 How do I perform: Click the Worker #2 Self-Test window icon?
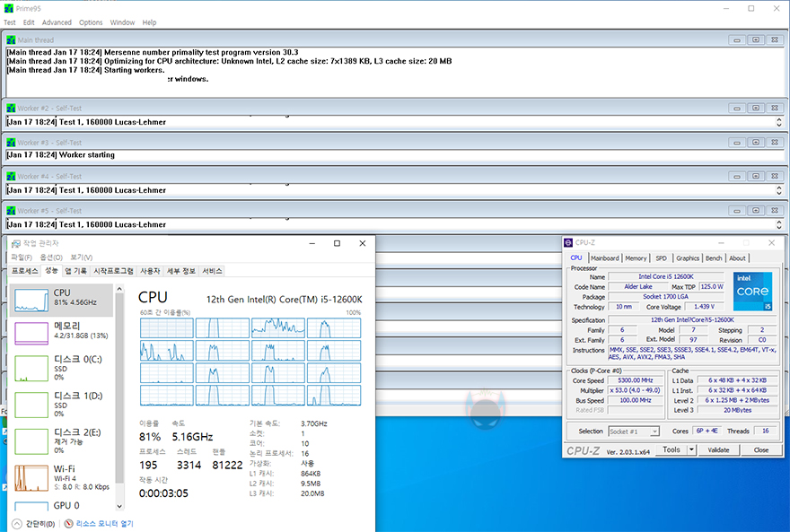pyautogui.click(x=11, y=109)
